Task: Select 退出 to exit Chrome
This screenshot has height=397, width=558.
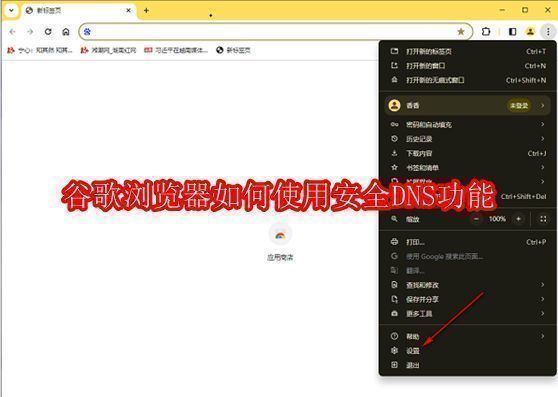Action: click(x=468, y=365)
